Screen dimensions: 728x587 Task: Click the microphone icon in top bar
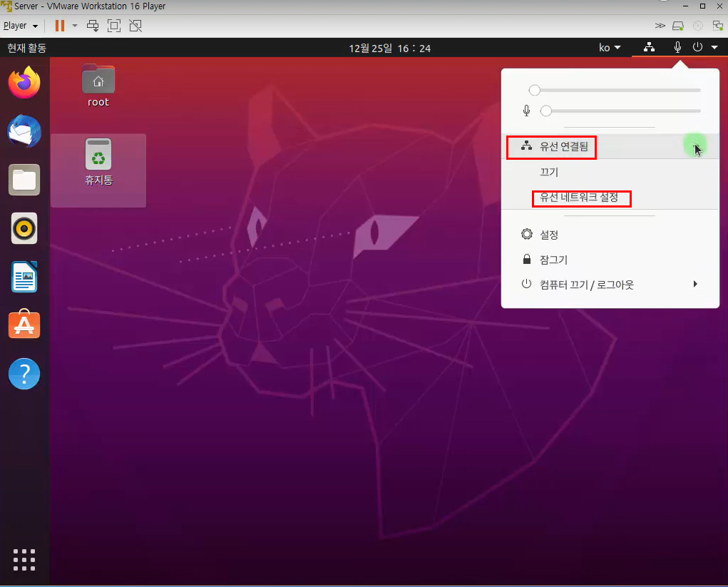coord(678,47)
